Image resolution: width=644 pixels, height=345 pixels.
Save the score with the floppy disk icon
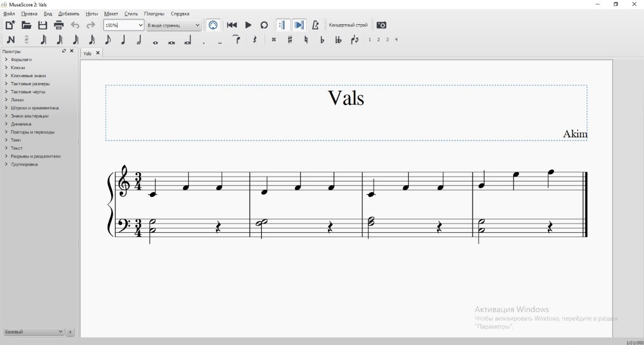(42, 25)
